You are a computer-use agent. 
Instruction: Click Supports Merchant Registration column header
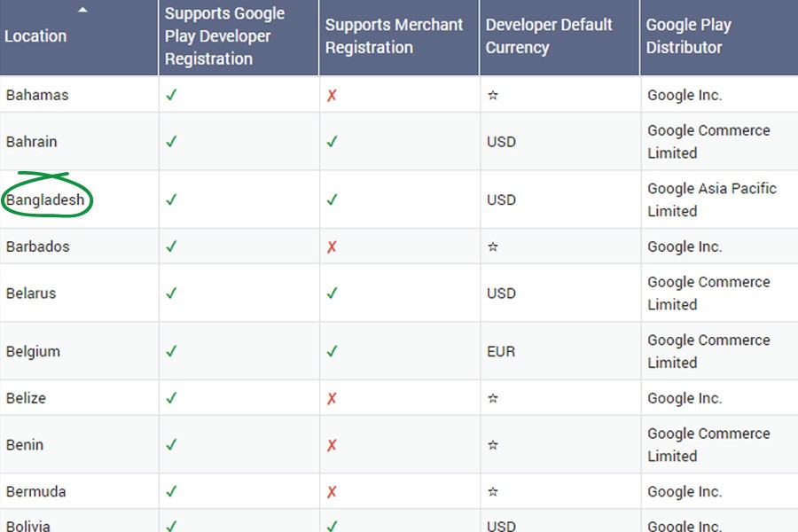click(x=395, y=36)
